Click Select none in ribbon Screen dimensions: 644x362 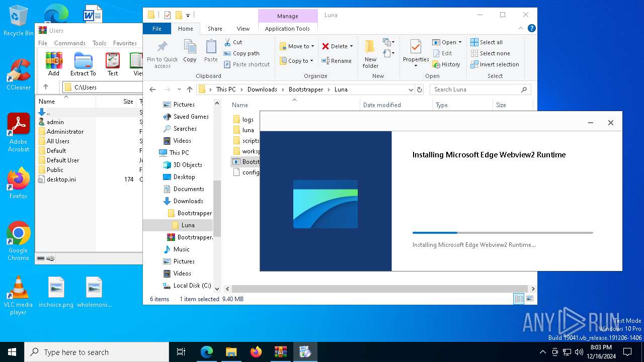490,53
